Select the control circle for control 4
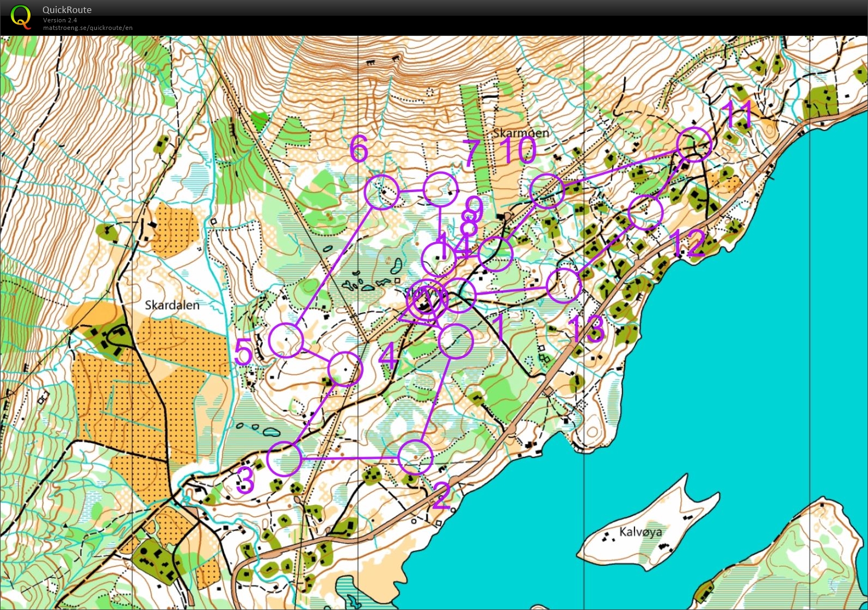868x610 pixels. 345,368
